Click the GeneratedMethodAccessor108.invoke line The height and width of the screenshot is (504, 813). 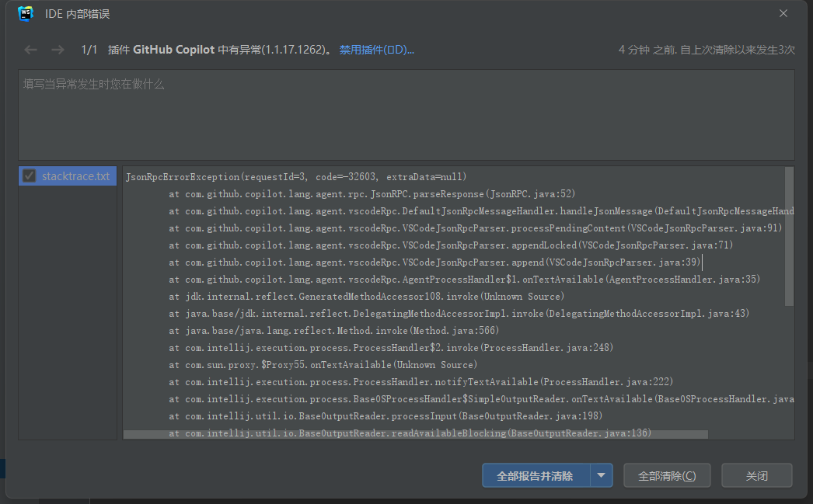[366, 297]
